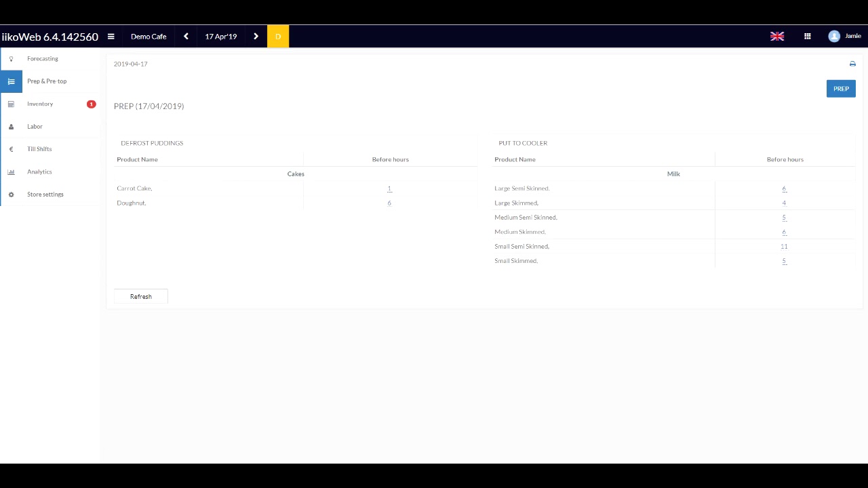The height and width of the screenshot is (488, 868).
Task: Click Large Semi Skinned before-hours value
Action: pos(784,188)
